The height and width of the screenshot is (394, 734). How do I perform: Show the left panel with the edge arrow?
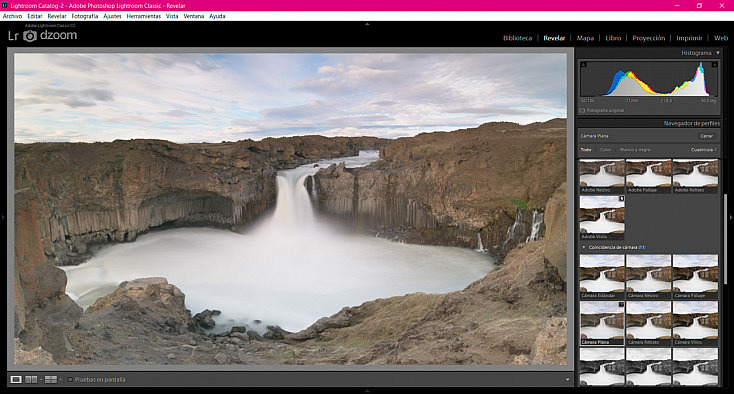(x=3, y=217)
